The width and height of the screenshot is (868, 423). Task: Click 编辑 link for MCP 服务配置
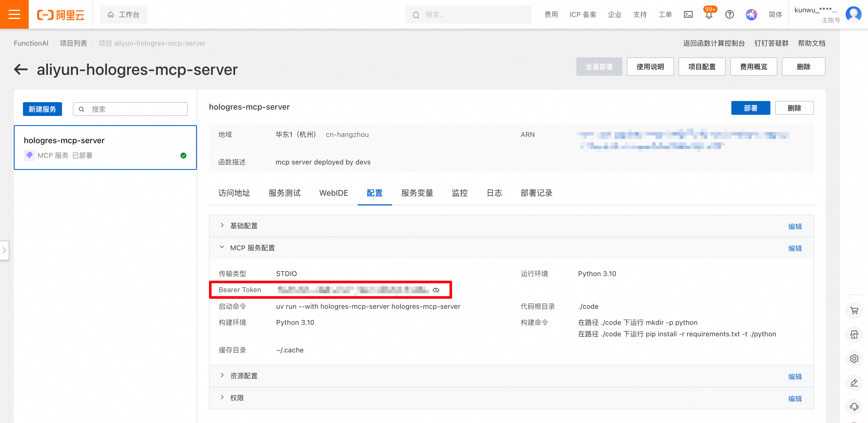(x=795, y=248)
